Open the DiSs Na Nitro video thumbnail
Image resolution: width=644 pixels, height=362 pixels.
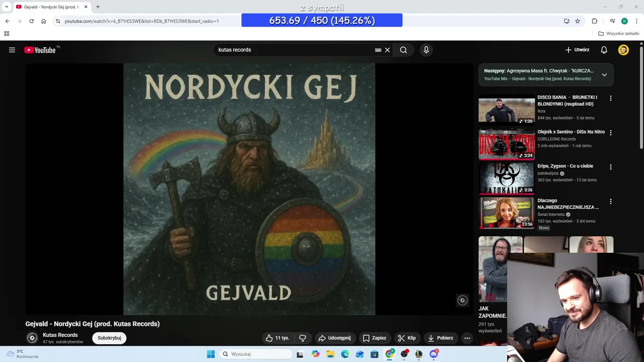tap(507, 144)
